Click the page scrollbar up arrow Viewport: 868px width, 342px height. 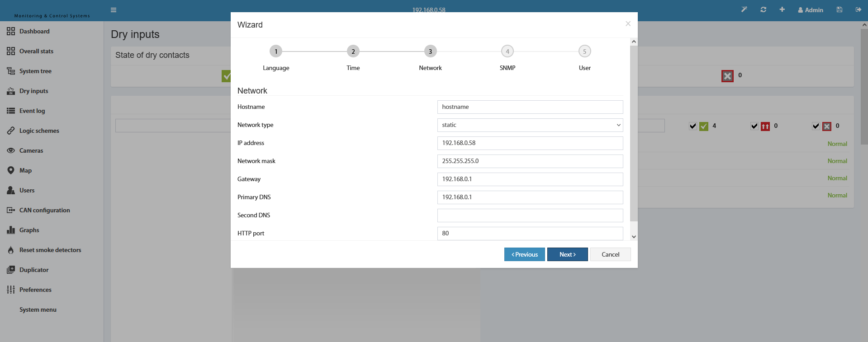tap(864, 25)
